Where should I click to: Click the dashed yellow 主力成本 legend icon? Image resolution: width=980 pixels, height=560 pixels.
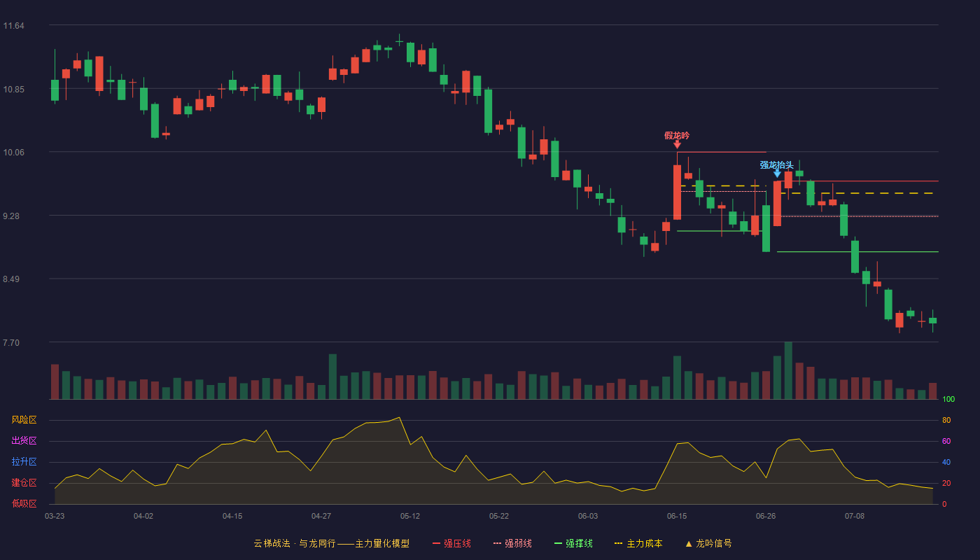click(x=618, y=543)
